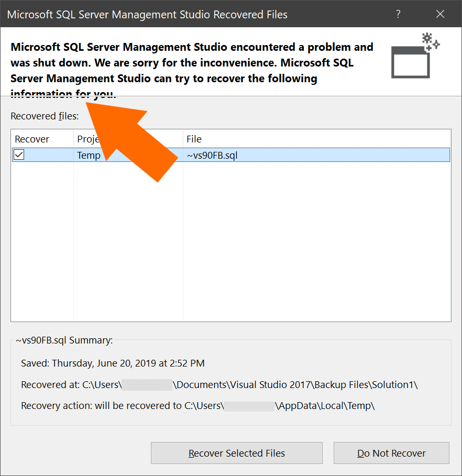Click the help question mark button
Screen dimensions: 462x476
pyautogui.click(x=399, y=14)
